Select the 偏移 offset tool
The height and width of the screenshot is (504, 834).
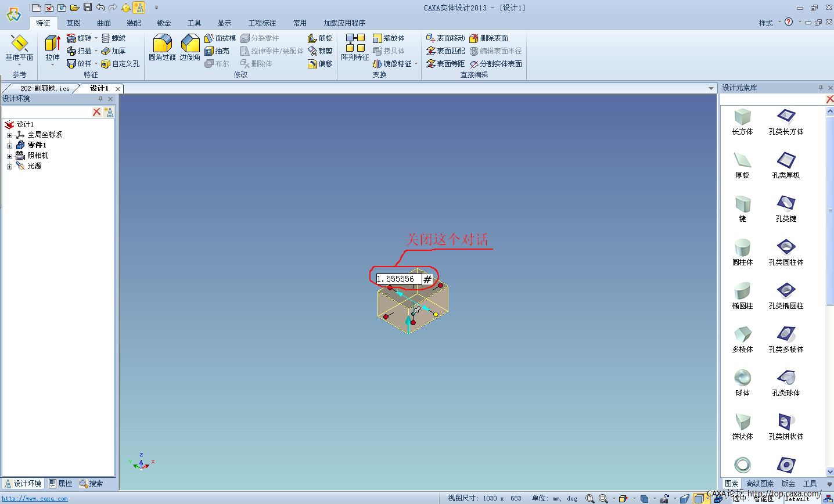coord(320,64)
